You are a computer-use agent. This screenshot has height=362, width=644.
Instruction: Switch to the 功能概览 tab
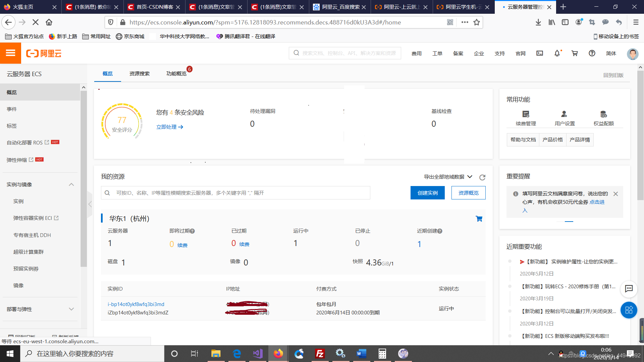(176, 73)
